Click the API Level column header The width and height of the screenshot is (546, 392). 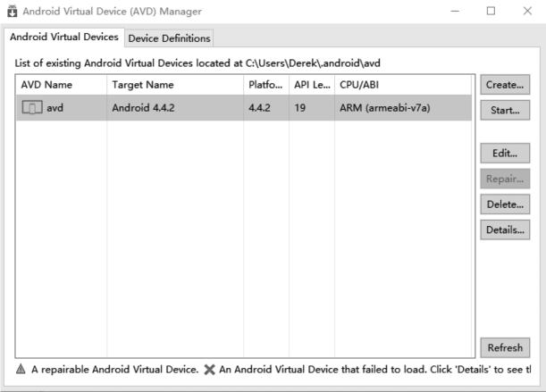click(x=311, y=85)
